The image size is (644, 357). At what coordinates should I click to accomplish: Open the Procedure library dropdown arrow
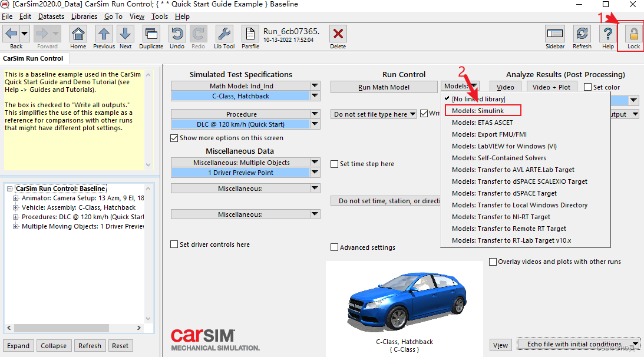(315, 114)
